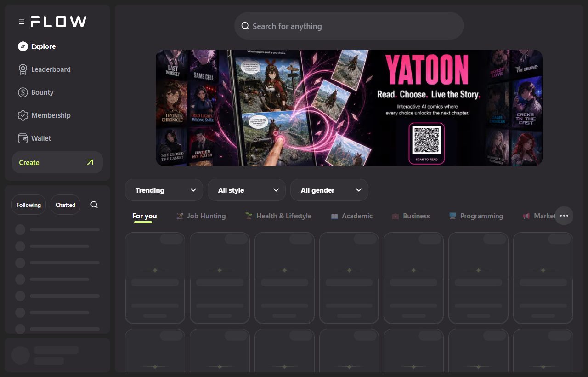Click the Programming computer icon
The height and width of the screenshot is (377, 588).
(452, 216)
